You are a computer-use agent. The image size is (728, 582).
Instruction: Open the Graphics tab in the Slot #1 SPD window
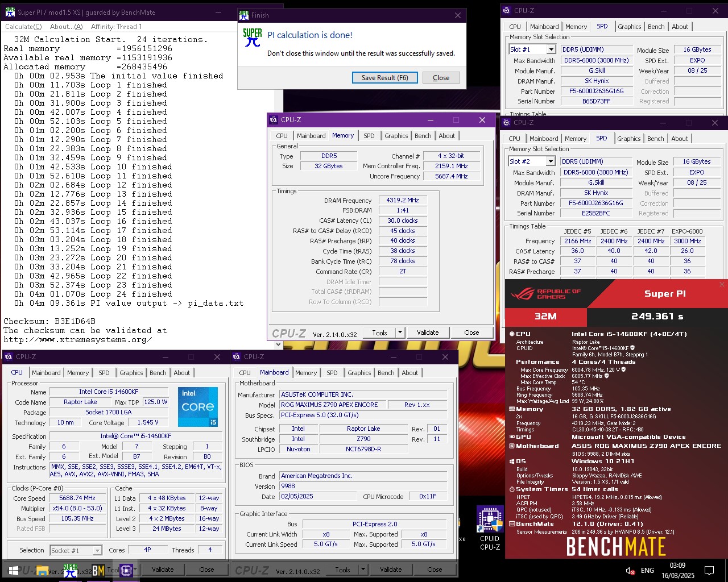[x=630, y=27]
